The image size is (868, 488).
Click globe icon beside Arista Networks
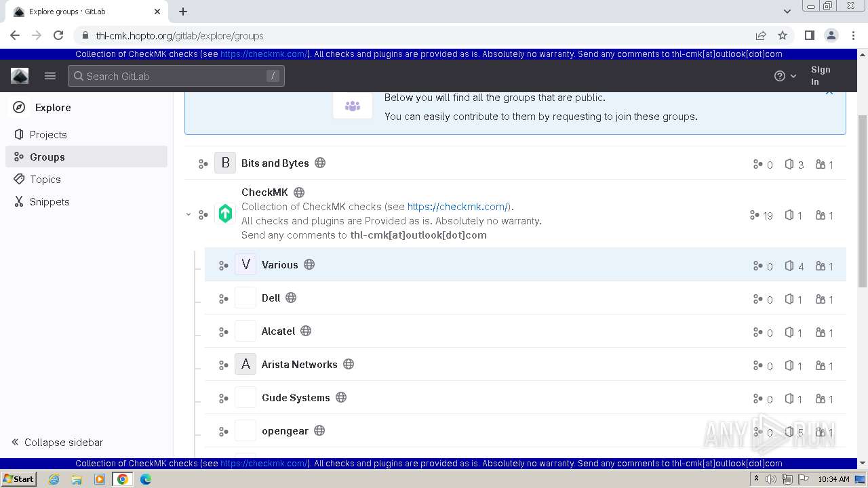(x=349, y=364)
